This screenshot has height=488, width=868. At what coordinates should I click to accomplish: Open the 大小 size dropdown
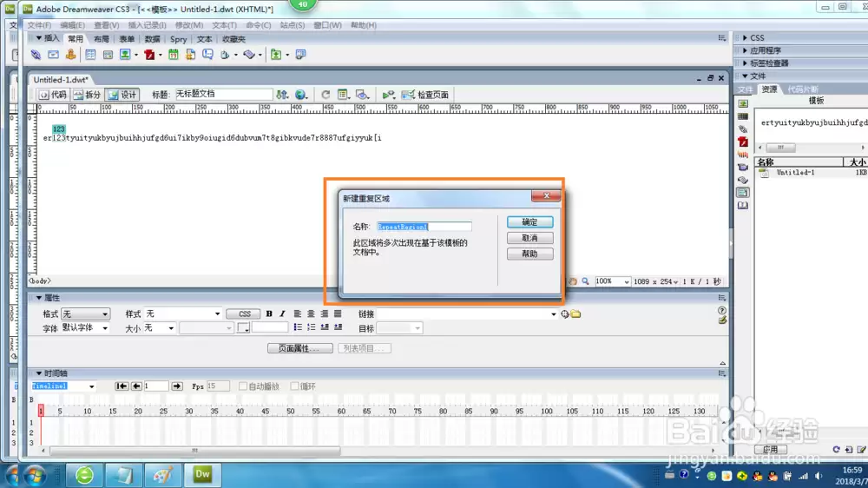pyautogui.click(x=160, y=328)
